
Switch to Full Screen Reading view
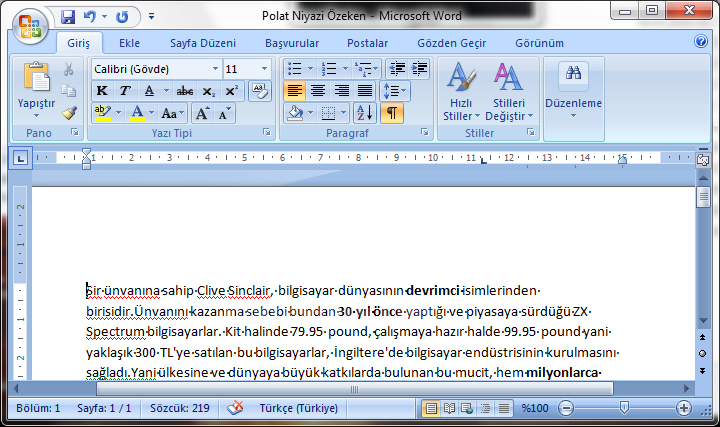coord(449,408)
